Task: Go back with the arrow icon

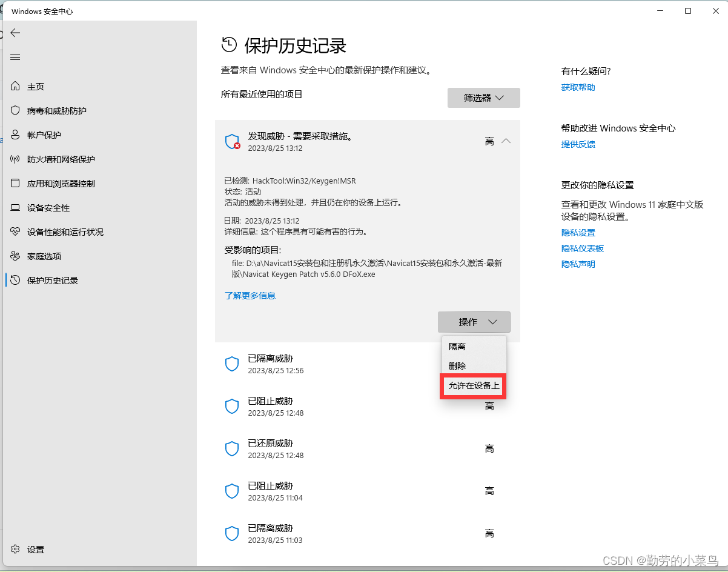Action: [15, 33]
